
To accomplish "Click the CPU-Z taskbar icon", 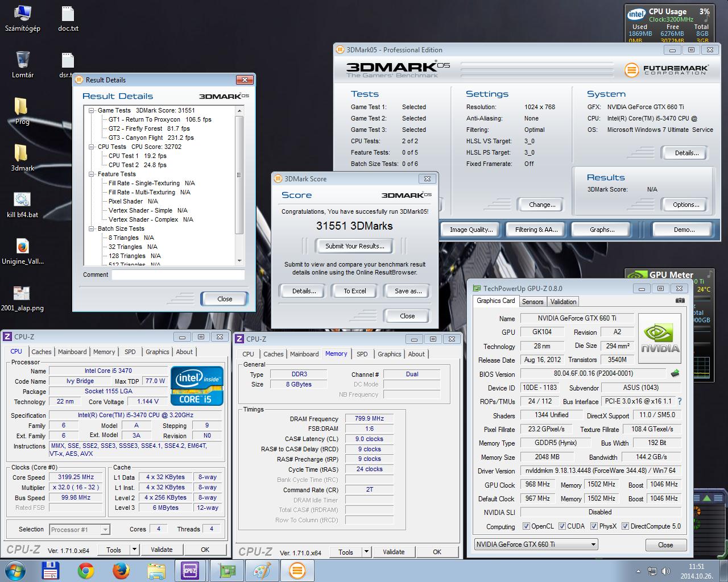I will tap(189, 570).
